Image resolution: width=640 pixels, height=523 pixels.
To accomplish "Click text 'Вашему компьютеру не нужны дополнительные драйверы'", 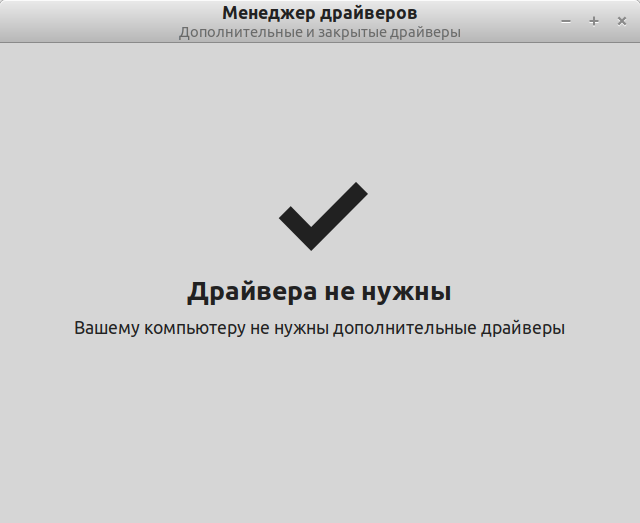I will coord(320,328).
